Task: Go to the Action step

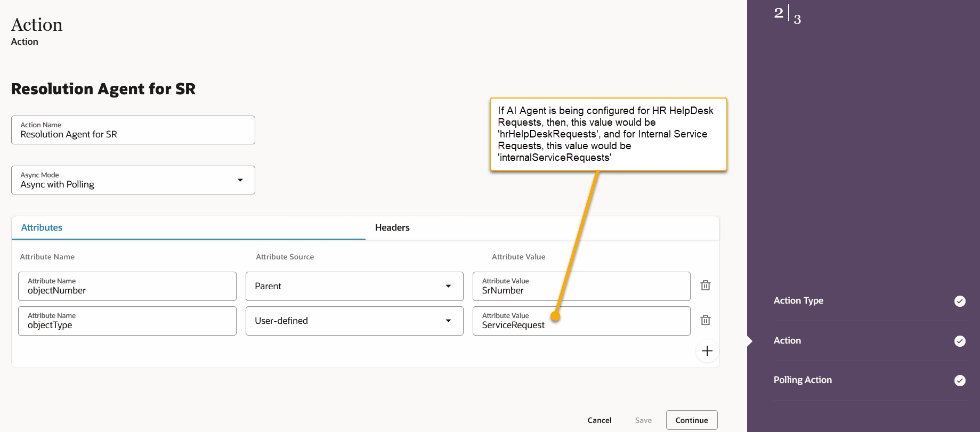Action: click(x=787, y=340)
